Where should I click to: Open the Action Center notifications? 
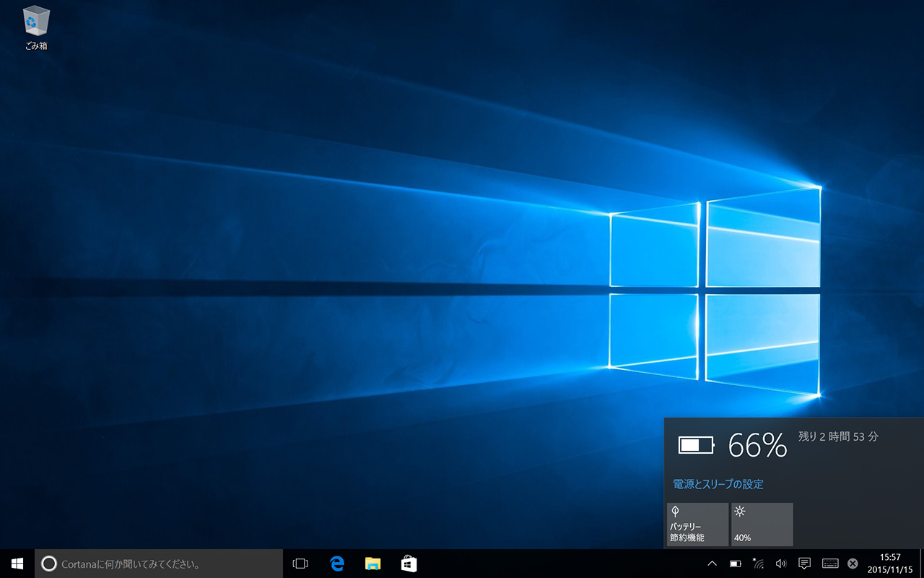click(x=804, y=564)
